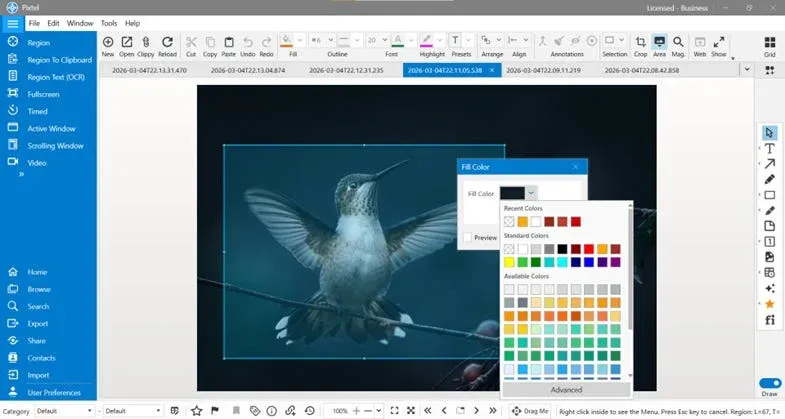785x419 pixels.
Task: Open the font size 20 dropdown
Action: tap(384, 40)
